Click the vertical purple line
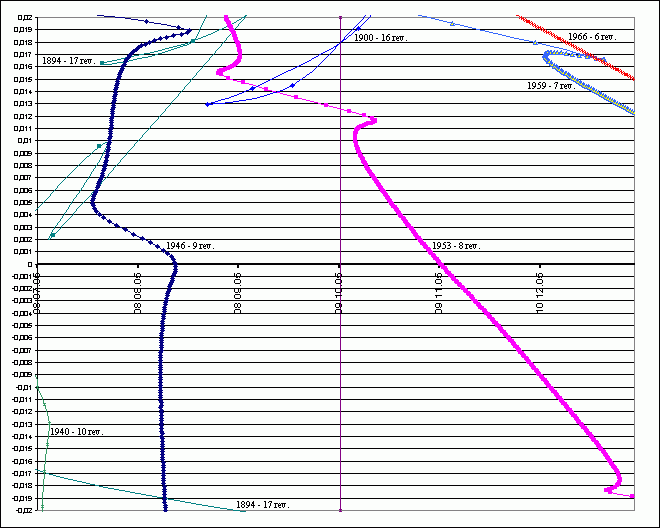660x528 pixels. 341,400
